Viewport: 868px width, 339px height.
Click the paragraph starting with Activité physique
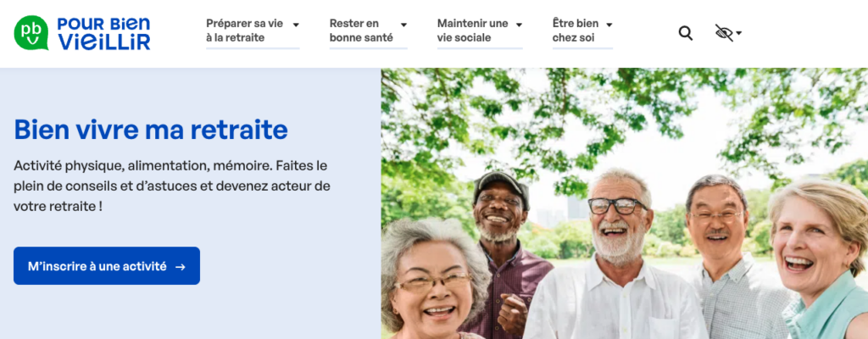[x=172, y=186]
